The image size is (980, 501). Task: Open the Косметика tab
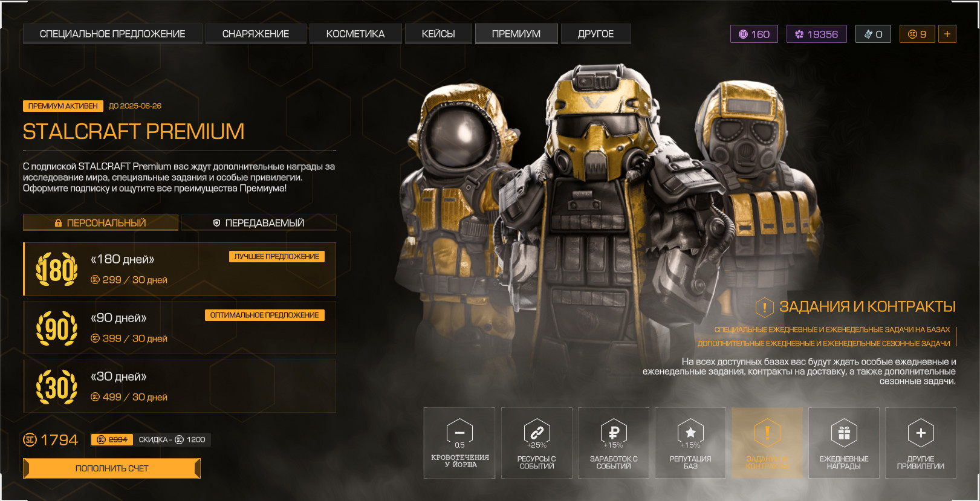point(355,34)
